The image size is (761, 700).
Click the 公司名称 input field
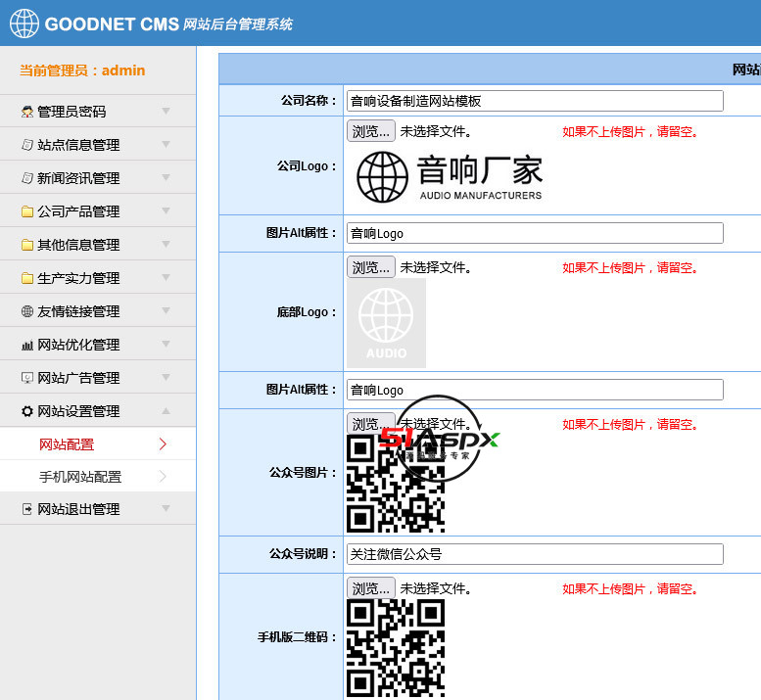coord(535,101)
